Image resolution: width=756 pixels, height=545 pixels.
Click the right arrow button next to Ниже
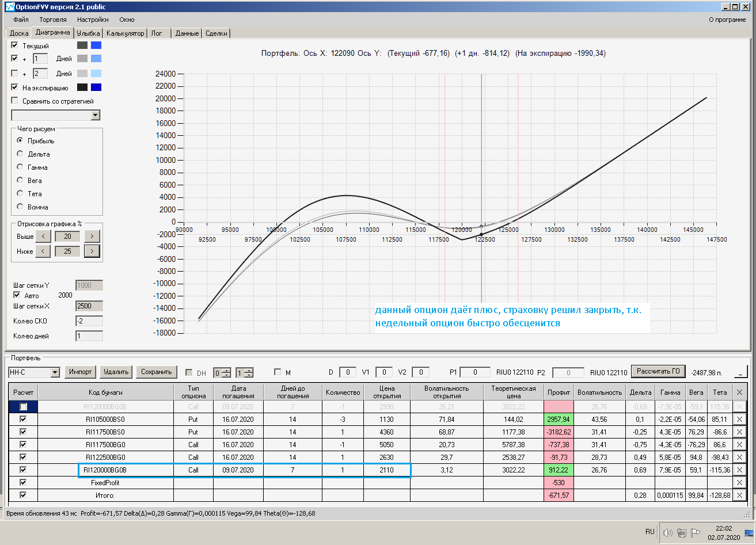[x=92, y=251]
